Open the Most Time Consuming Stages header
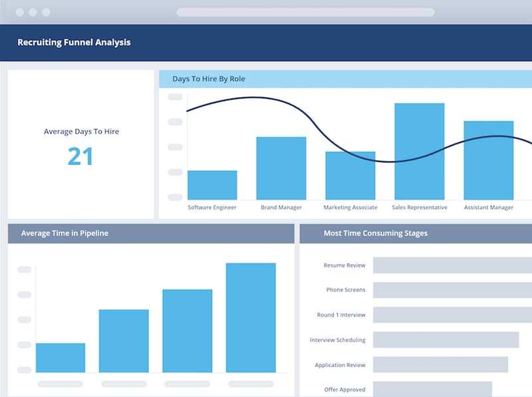This screenshot has width=532, height=397. click(x=375, y=233)
